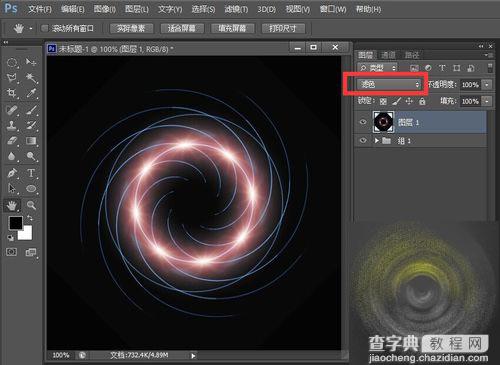Viewport: 500px width, 365px height.
Task: Select the Polygonal Lasso tool
Action: [x=12, y=78]
